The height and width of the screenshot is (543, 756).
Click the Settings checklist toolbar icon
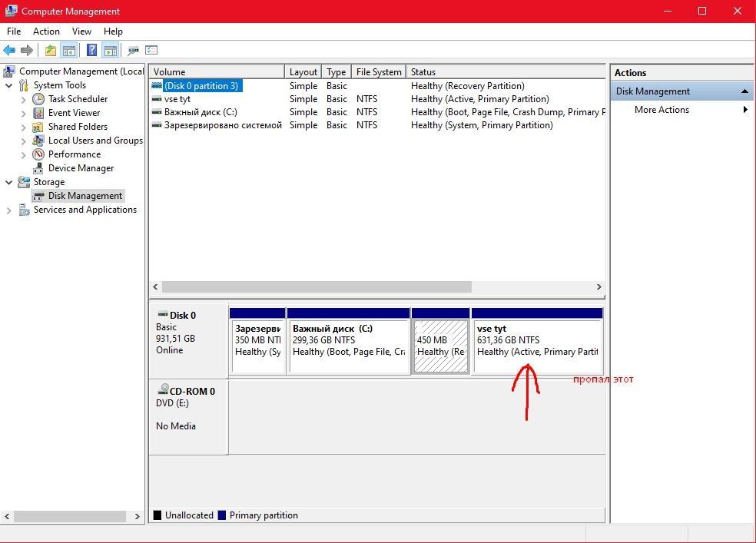pos(151,51)
